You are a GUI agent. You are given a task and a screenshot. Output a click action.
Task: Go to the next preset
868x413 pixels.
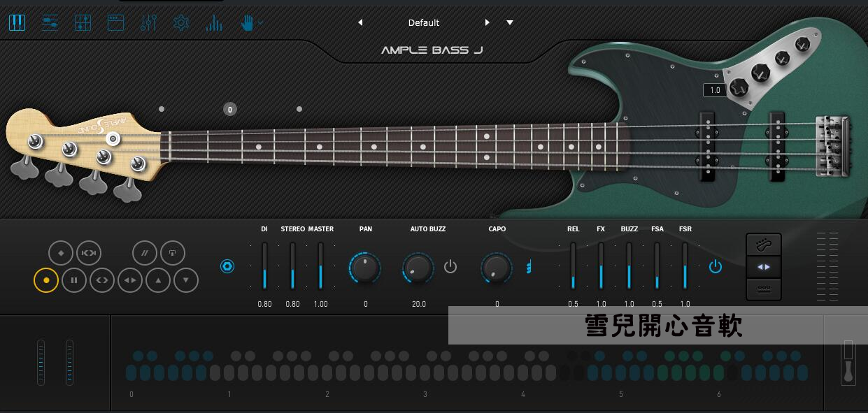point(488,22)
